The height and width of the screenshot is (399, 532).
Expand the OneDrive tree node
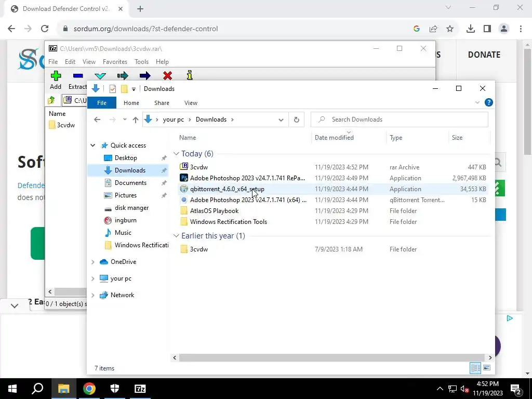(x=93, y=262)
